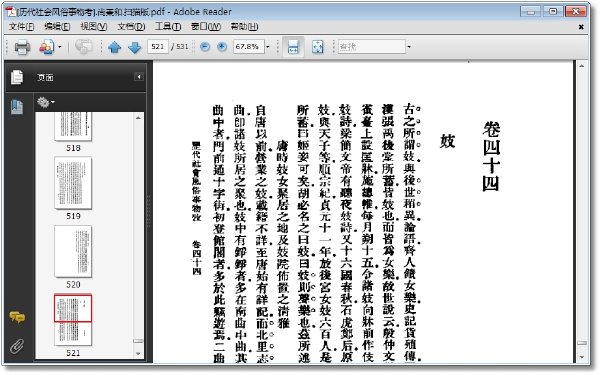The width and height of the screenshot is (600, 375).
Task: Click the collaborate (people) toolbar icon
Action: [46, 47]
